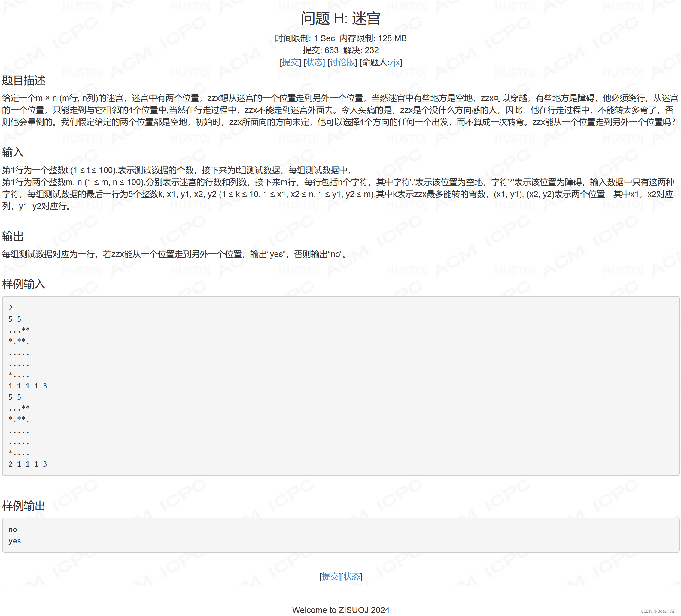Click the problem author zjx link
Viewport: 681px width, 616px height.
click(394, 62)
